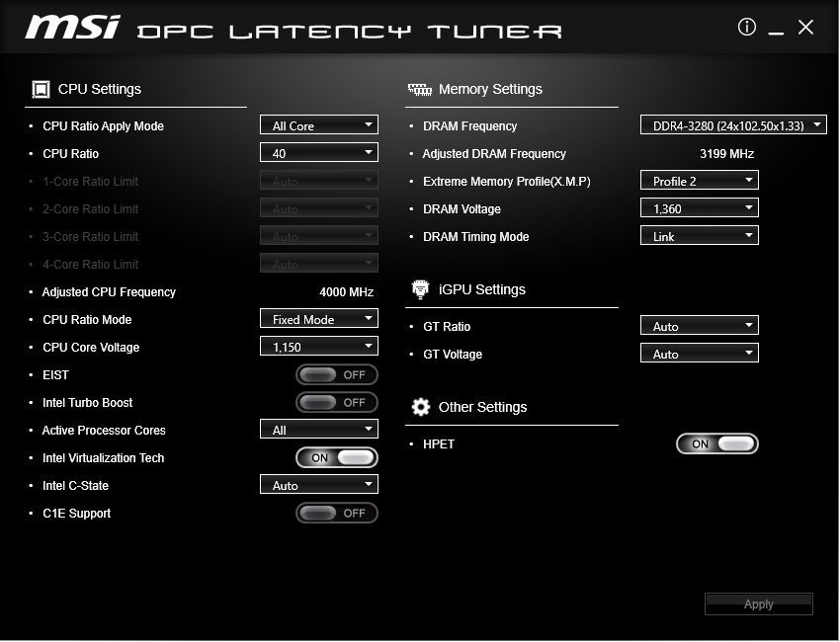Click the Intel Turbo Boost label
840x642 pixels.
click(x=87, y=403)
